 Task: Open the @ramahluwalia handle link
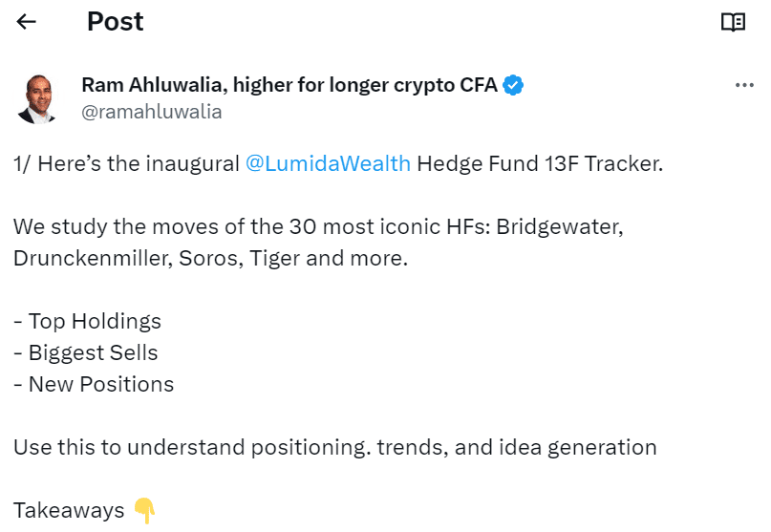[x=152, y=112]
